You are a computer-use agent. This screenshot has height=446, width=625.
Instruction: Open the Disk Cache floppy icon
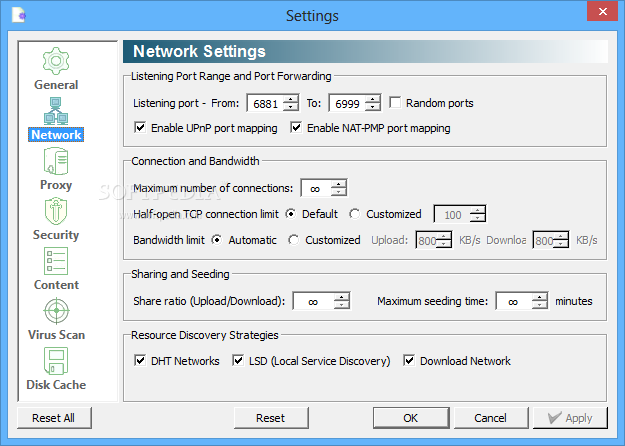click(x=56, y=361)
